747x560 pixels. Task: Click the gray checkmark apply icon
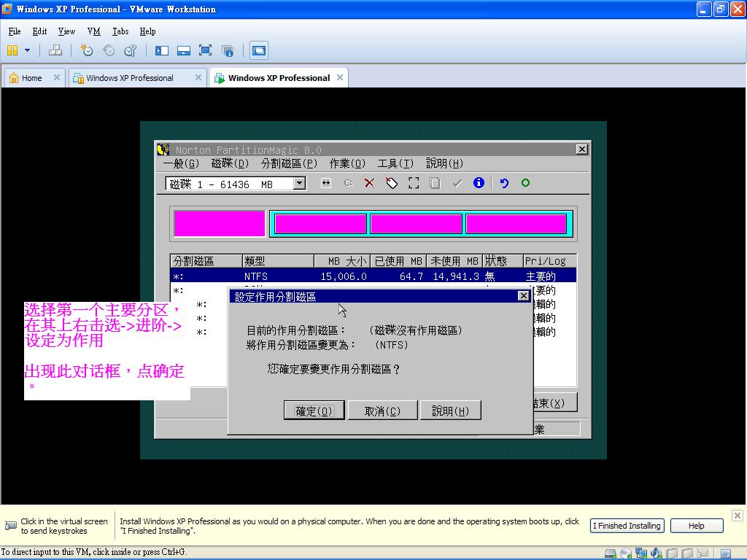point(457,183)
